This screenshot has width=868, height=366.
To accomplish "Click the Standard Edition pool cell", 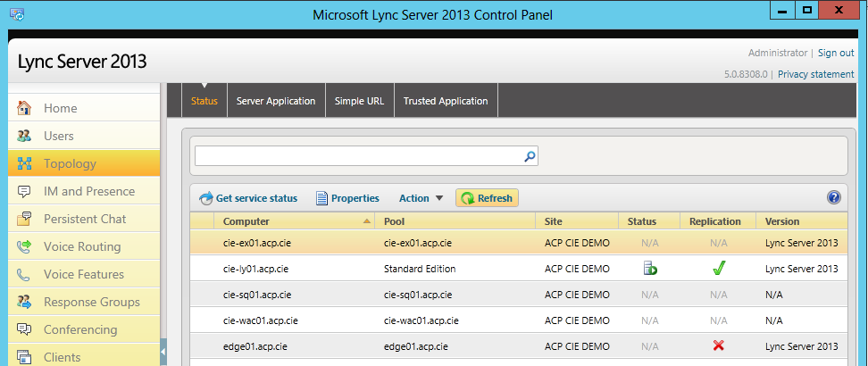I will pyautogui.click(x=420, y=269).
